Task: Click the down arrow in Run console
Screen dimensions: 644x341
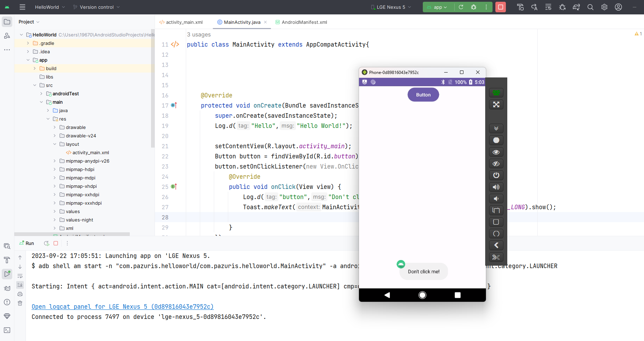Action: pos(20,267)
